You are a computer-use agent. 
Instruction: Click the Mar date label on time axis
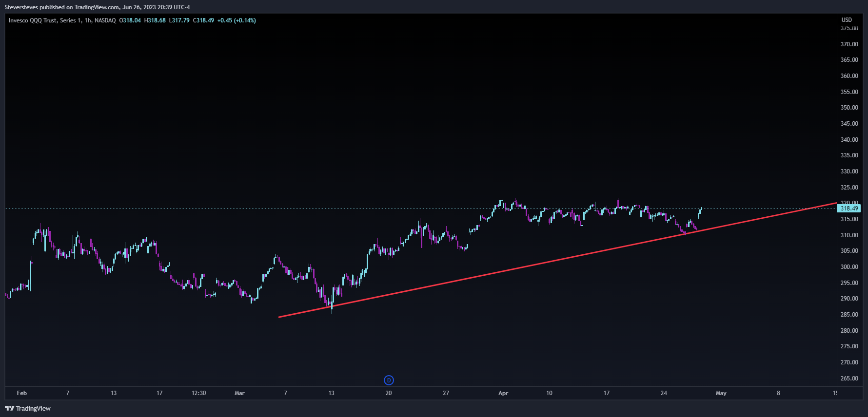point(239,393)
